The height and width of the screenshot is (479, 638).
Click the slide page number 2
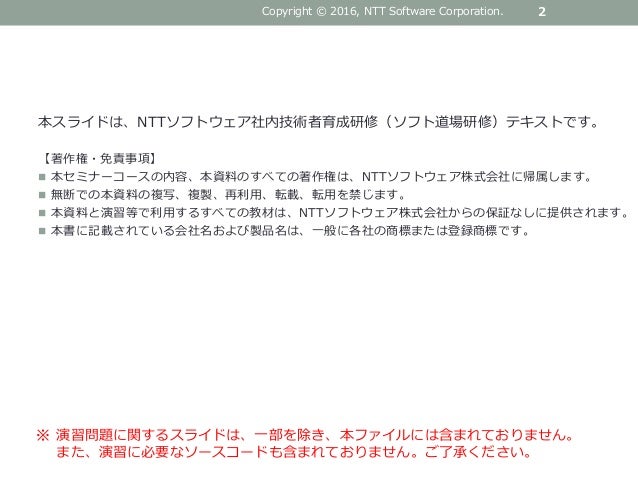[542, 12]
